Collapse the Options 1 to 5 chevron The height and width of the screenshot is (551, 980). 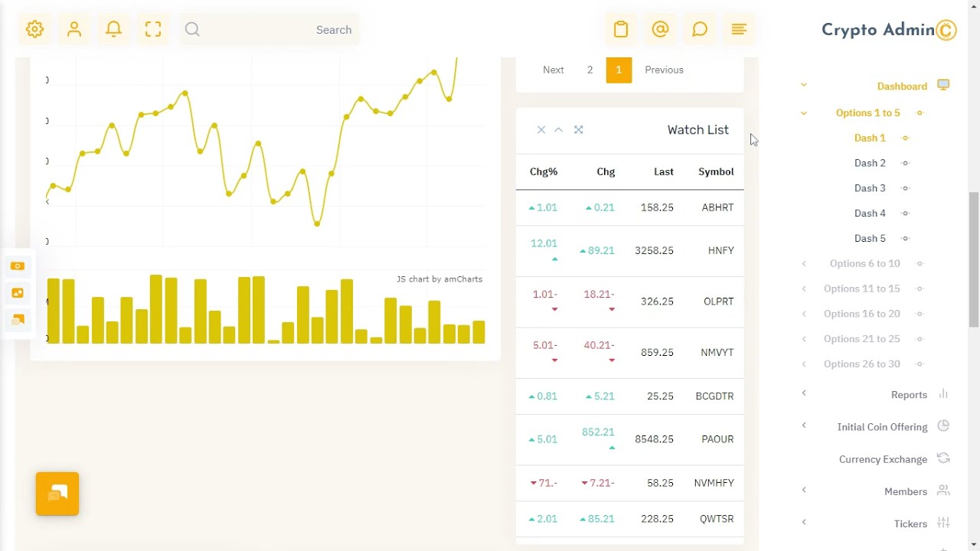[804, 113]
